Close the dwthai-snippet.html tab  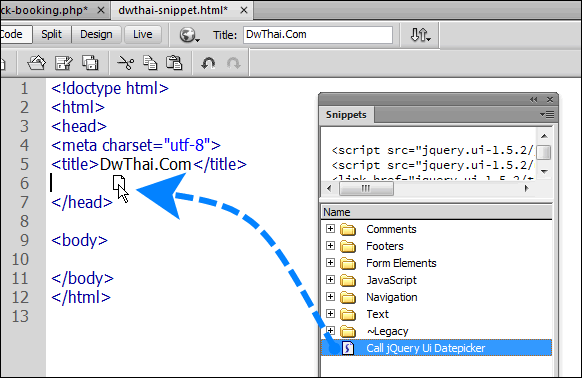244,10
